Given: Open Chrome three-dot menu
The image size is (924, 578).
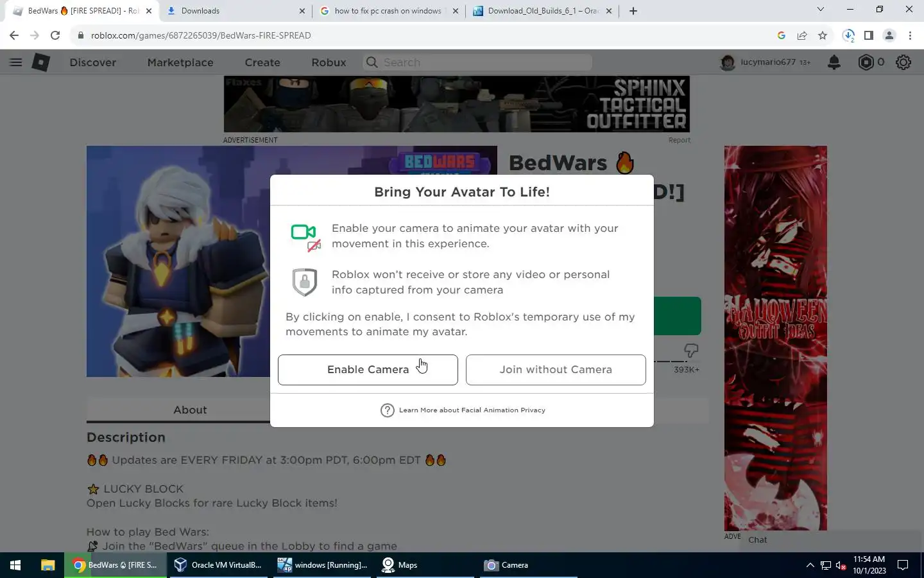Looking at the screenshot, I should tap(910, 35).
